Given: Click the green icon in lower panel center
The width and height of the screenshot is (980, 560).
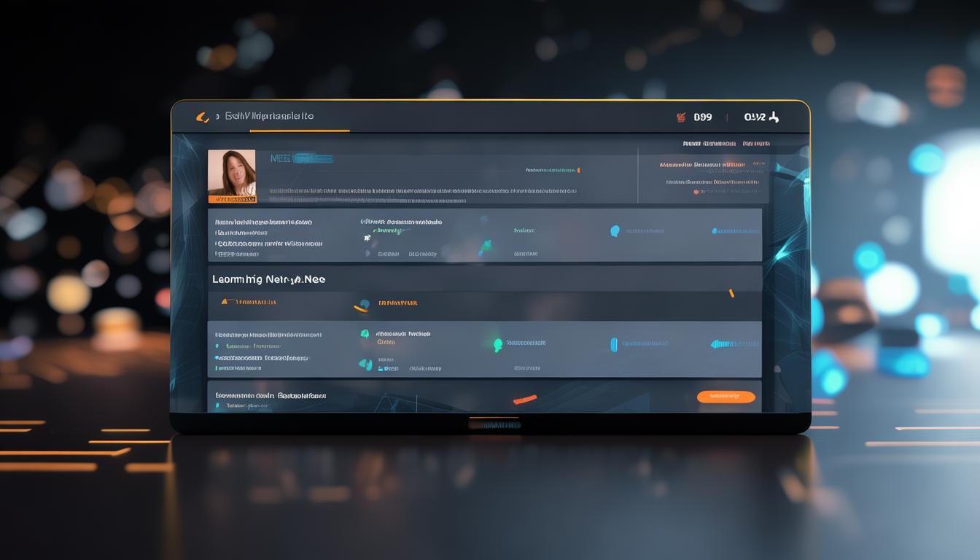Looking at the screenshot, I should (x=498, y=344).
